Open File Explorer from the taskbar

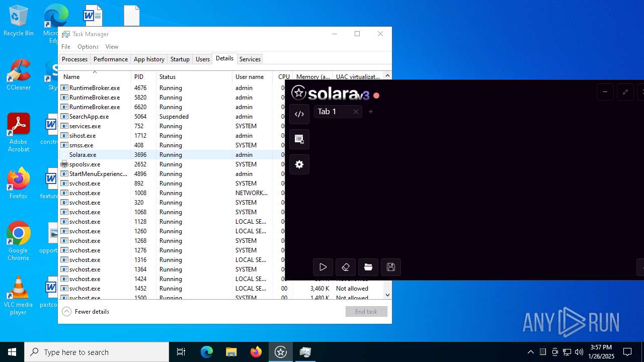pyautogui.click(x=231, y=352)
